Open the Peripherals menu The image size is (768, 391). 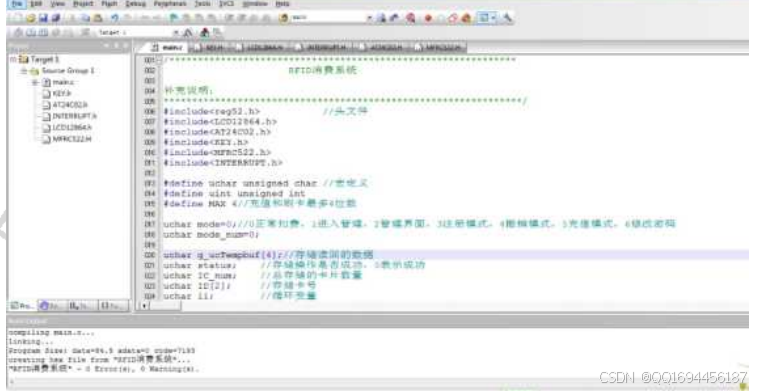170,3
